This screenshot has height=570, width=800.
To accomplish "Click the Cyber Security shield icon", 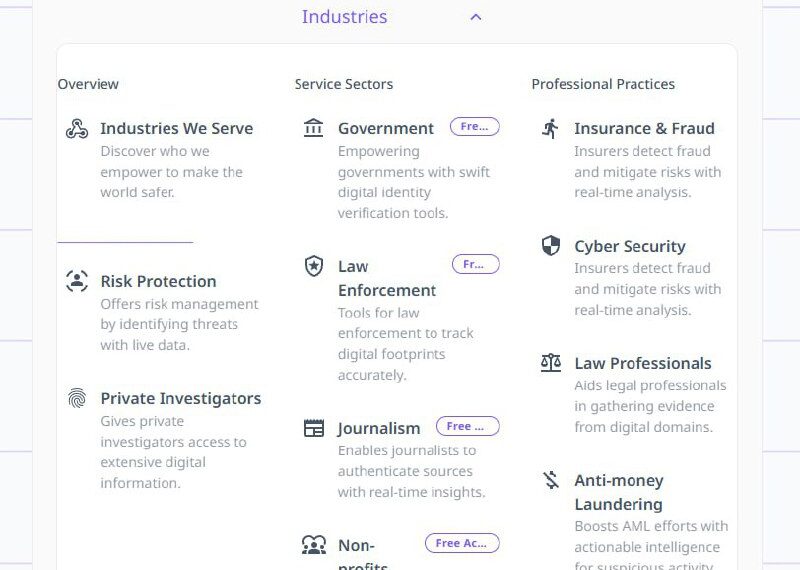I will tap(551, 246).
